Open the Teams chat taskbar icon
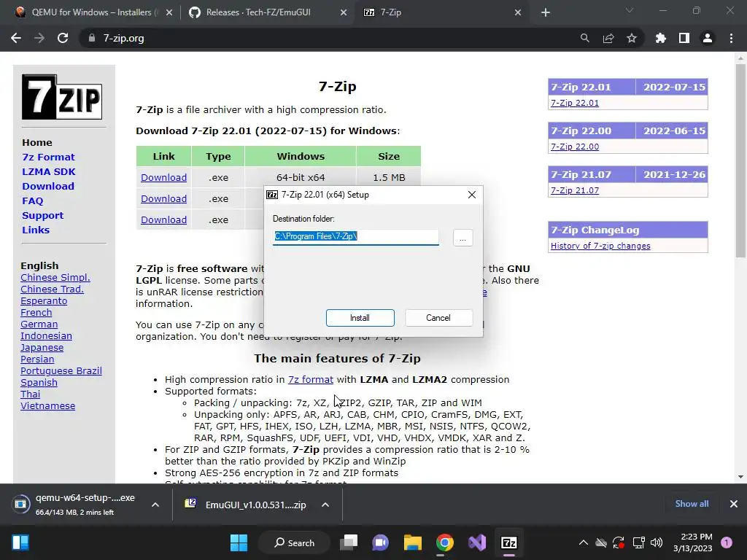747x560 pixels. click(380, 542)
